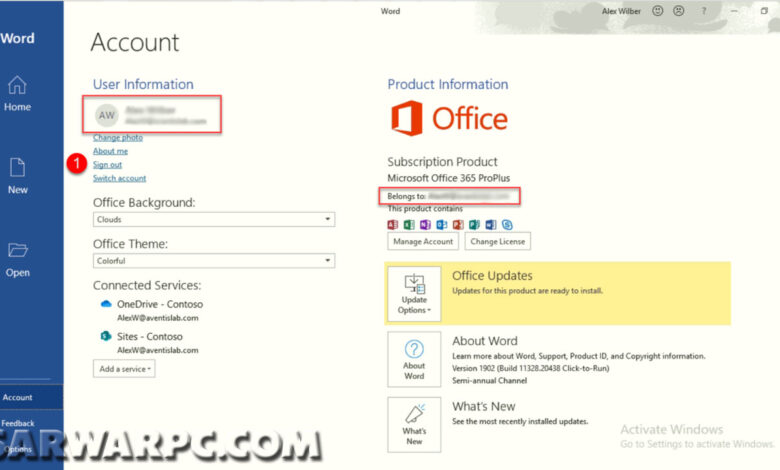Image resolution: width=780 pixels, height=470 pixels.
Task: Click the question mark help icon
Action: click(704, 11)
